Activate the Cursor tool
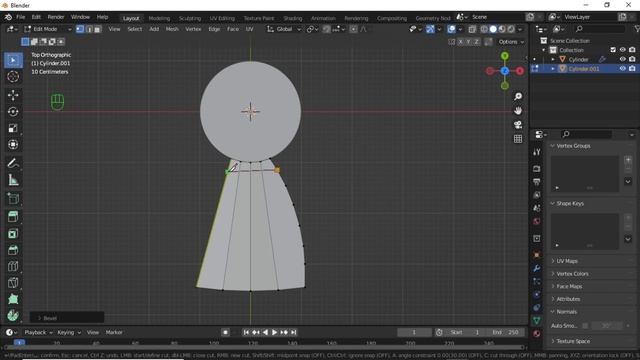Viewport: 640px width, 360px height. [13, 77]
